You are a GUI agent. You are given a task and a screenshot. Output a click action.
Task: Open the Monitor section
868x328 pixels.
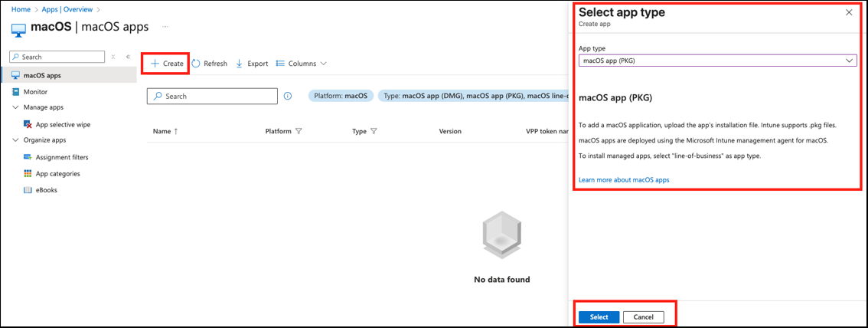(x=35, y=92)
